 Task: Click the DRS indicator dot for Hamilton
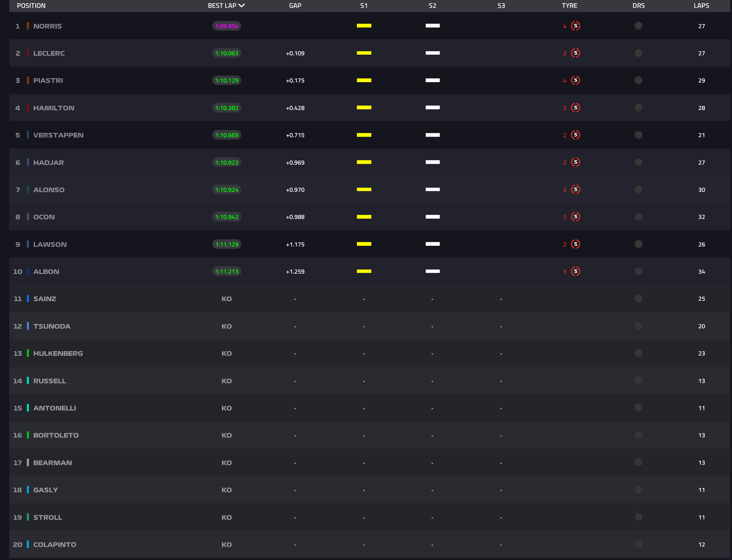coord(638,107)
